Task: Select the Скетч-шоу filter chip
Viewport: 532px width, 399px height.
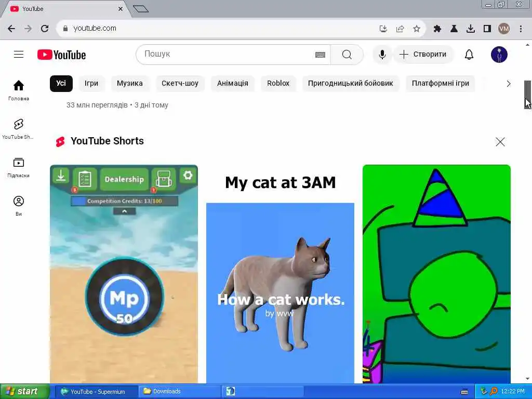Action: [180, 84]
